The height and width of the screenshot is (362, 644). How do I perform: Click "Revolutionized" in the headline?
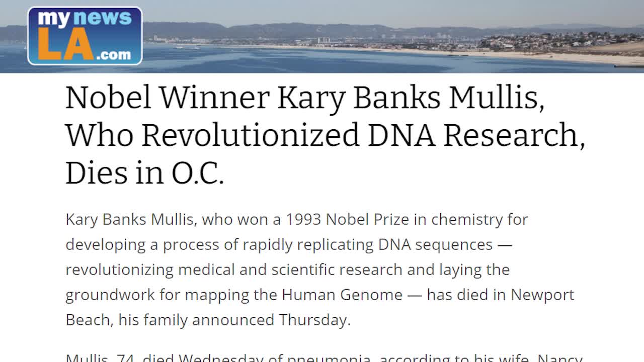pos(250,135)
